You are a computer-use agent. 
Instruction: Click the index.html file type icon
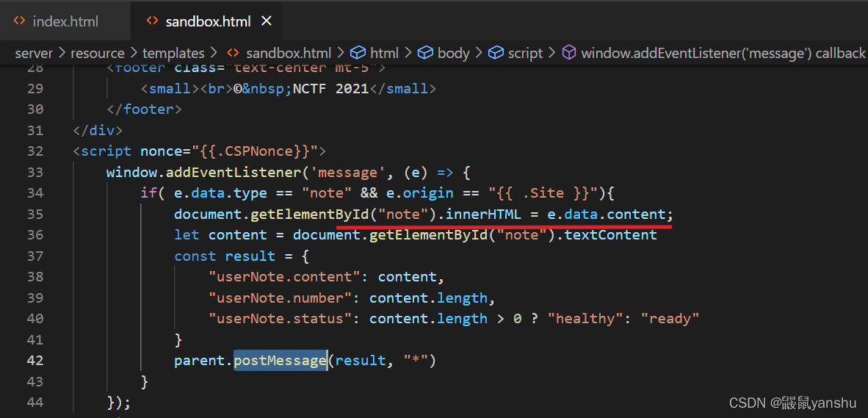click(19, 21)
